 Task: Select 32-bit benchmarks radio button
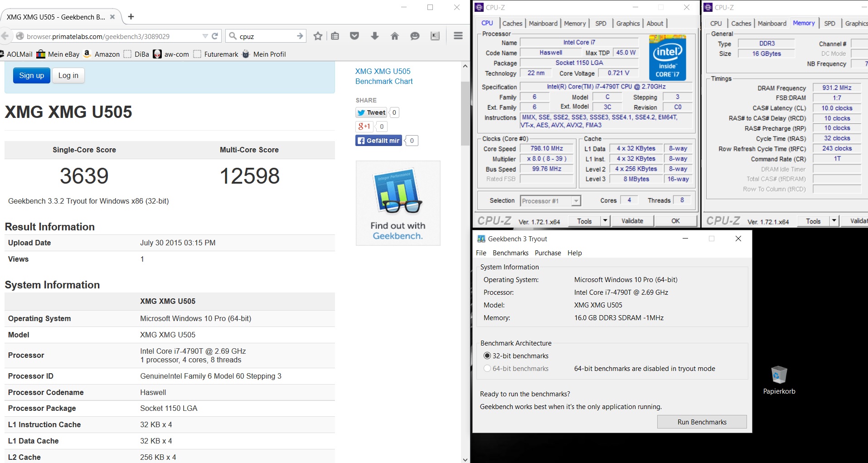coord(487,356)
